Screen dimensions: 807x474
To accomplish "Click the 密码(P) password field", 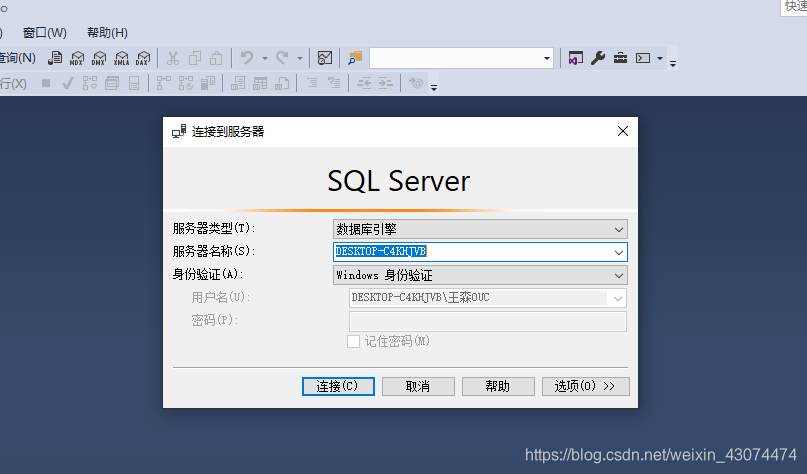I will pos(487,322).
